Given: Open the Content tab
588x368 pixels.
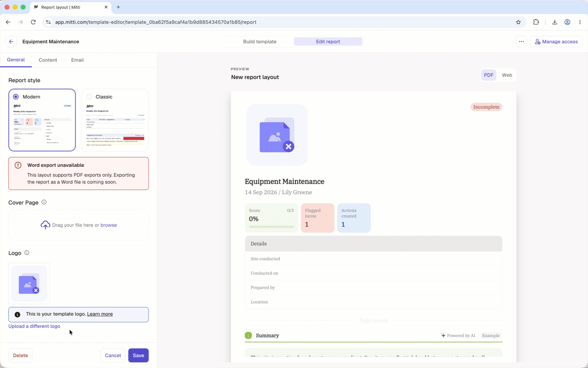Looking at the screenshot, I should click(48, 60).
